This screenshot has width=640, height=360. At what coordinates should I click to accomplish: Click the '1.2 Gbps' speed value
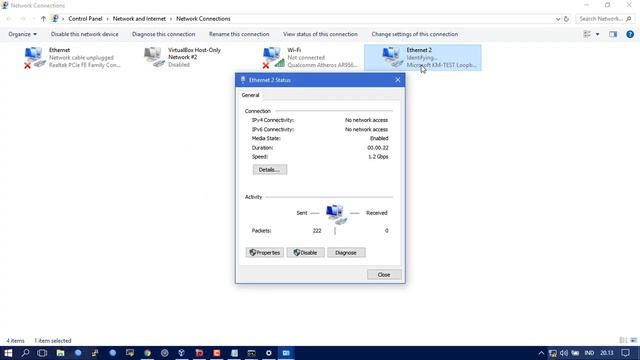[x=378, y=157]
